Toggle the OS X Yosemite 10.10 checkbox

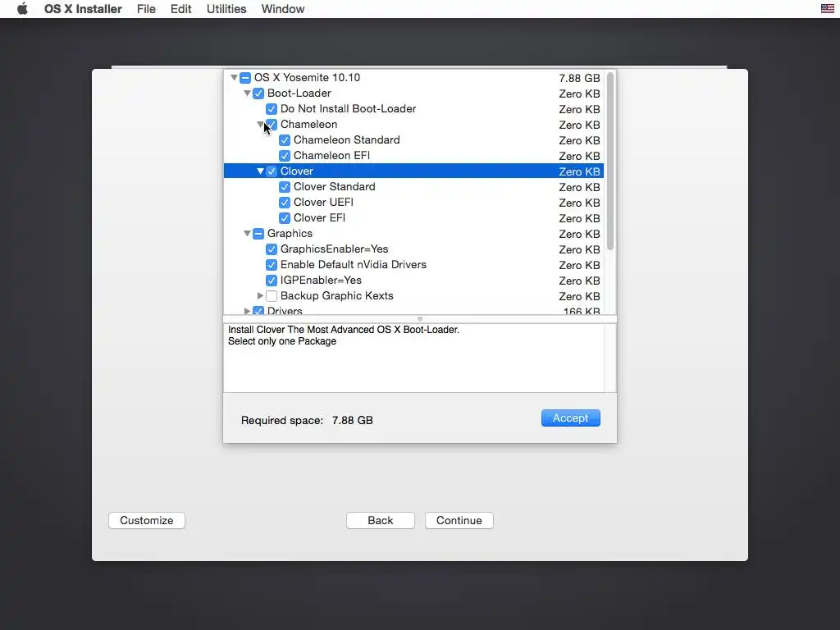[x=244, y=78]
